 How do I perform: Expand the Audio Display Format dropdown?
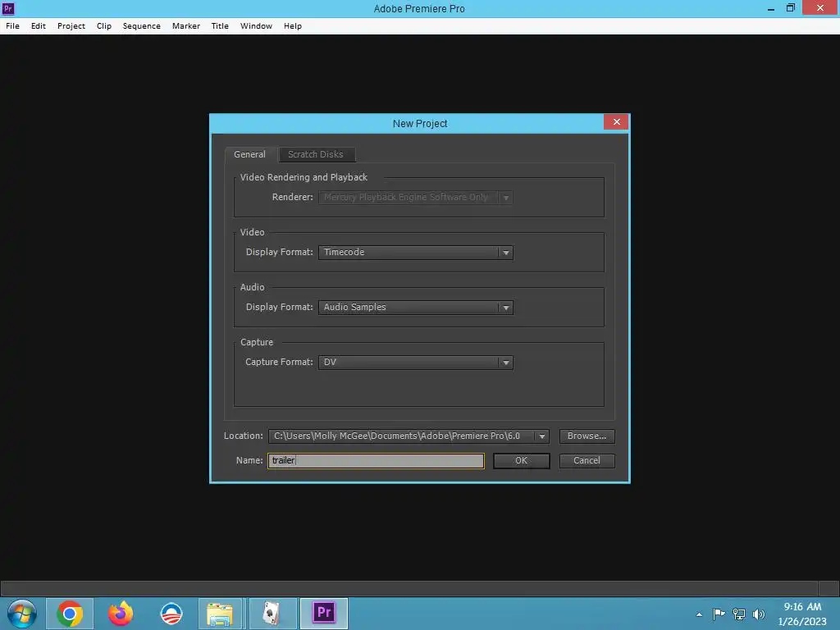coord(416,308)
